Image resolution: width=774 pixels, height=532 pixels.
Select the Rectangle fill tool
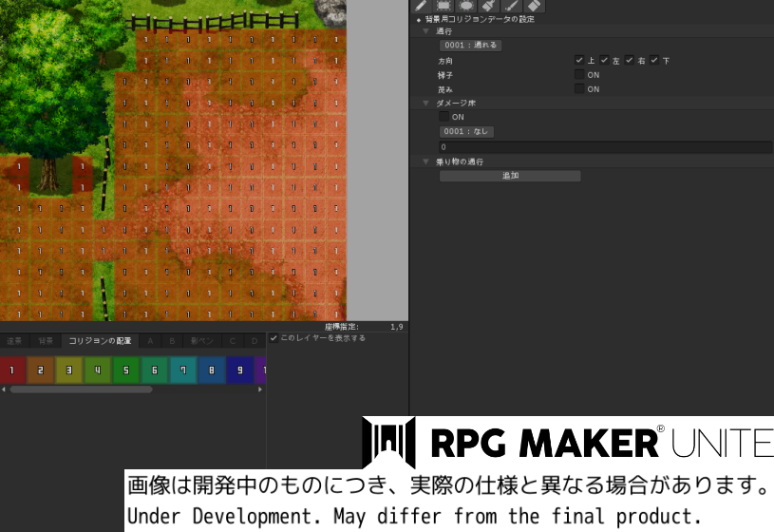[444, 6]
